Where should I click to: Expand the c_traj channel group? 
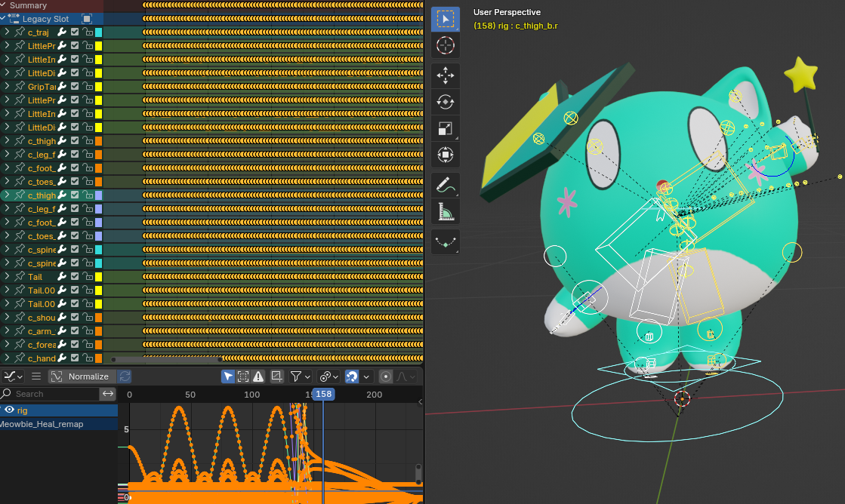(7, 32)
